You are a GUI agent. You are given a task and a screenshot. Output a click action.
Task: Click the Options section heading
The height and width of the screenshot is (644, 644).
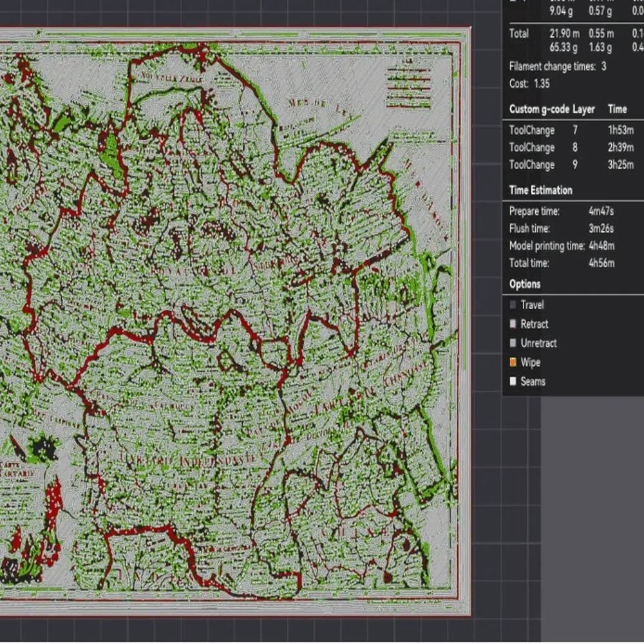click(525, 284)
